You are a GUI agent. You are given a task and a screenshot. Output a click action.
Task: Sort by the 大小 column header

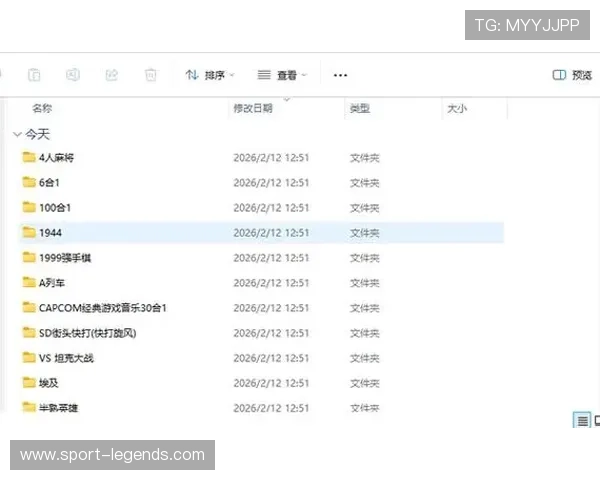[x=457, y=109]
